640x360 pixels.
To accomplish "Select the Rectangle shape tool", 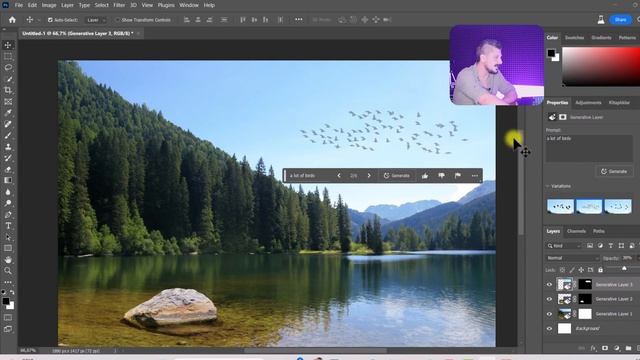I will [8, 248].
